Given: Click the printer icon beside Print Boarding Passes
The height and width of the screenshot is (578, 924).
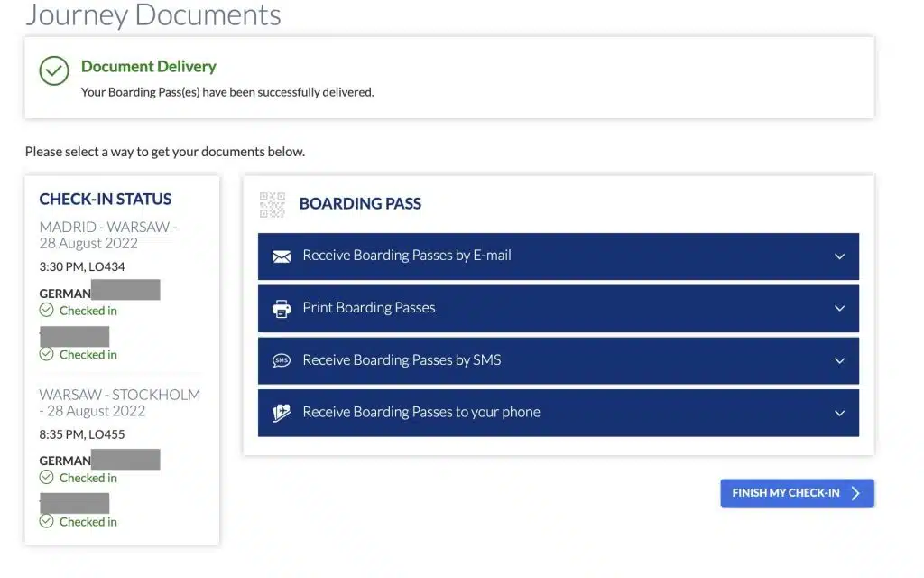Looking at the screenshot, I should 282,309.
